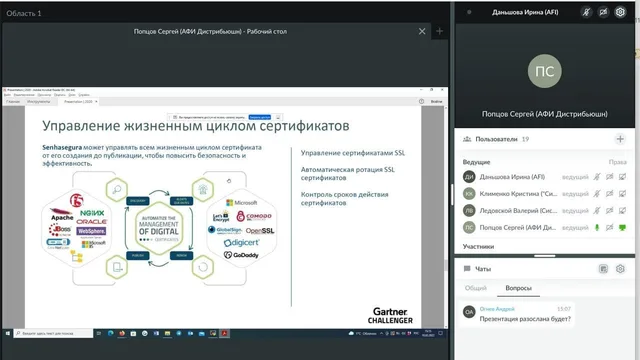The image size is (640, 360).
Task: Open Огнев Андрей's name in chat
Action: coord(497,309)
